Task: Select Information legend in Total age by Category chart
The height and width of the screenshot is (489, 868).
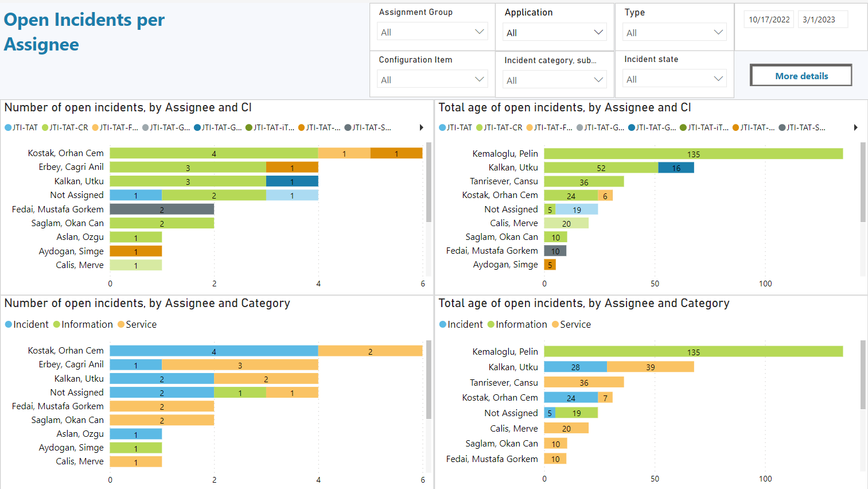Action: click(x=517, y=324)
